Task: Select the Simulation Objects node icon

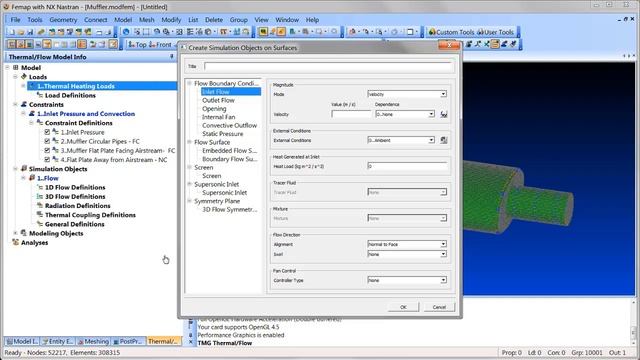Action: tap(24, 169)
